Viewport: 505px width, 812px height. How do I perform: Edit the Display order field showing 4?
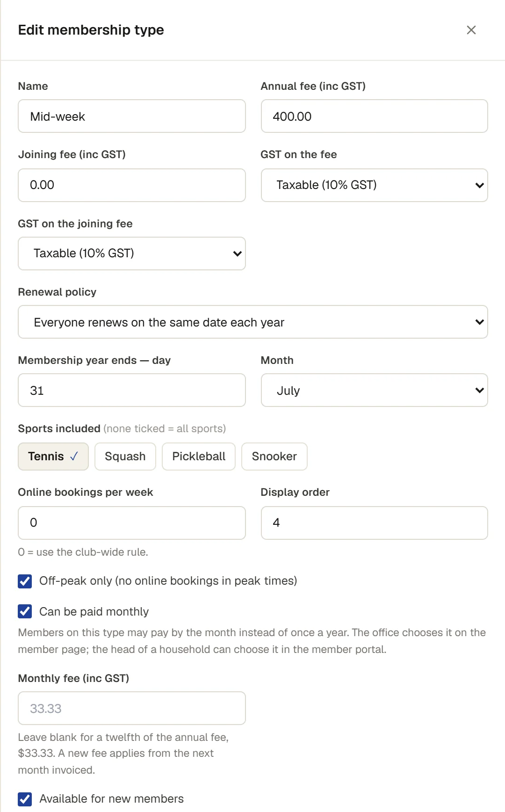tap(374, 523)
